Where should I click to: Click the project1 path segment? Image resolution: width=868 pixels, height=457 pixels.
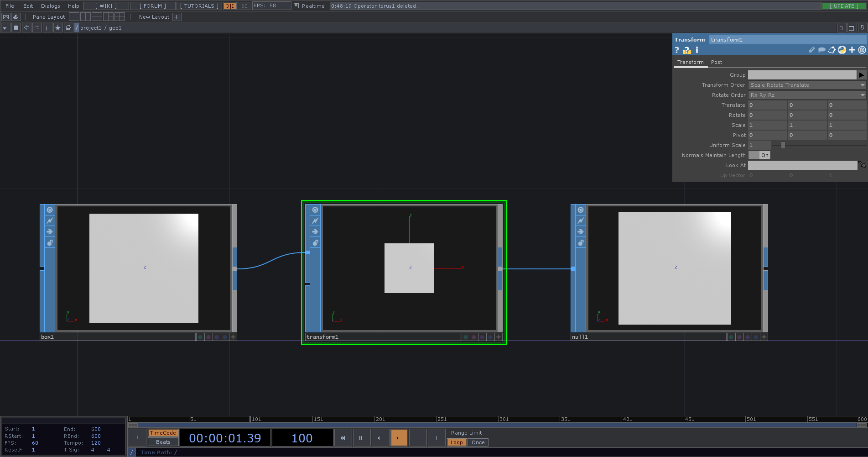coord(91,28)
